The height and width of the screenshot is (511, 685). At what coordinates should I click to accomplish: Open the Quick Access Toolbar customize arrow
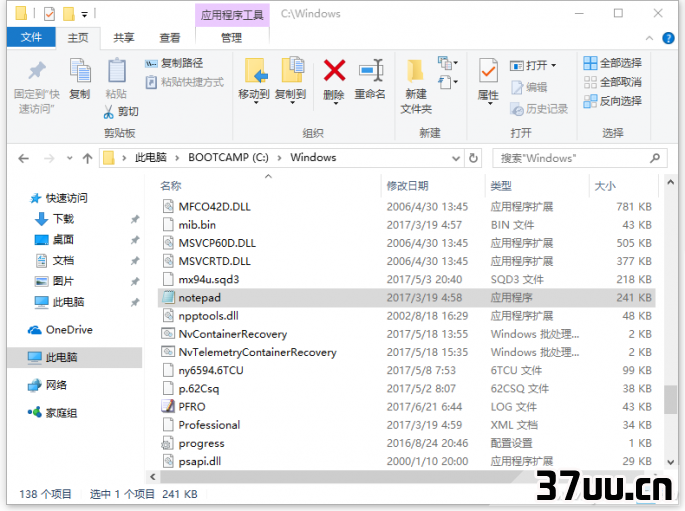point(84,15)
